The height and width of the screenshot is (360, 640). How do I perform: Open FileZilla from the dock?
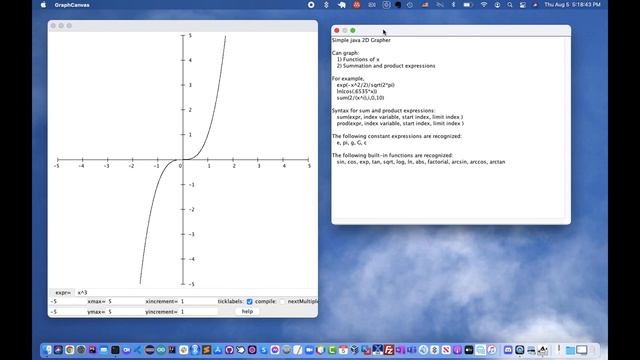tap(389, 350)
